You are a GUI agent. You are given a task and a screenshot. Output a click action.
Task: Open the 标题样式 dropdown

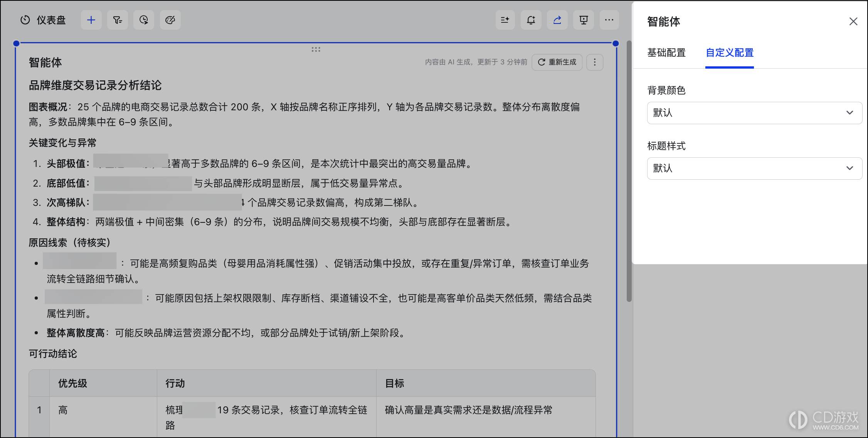click(754, 168)
